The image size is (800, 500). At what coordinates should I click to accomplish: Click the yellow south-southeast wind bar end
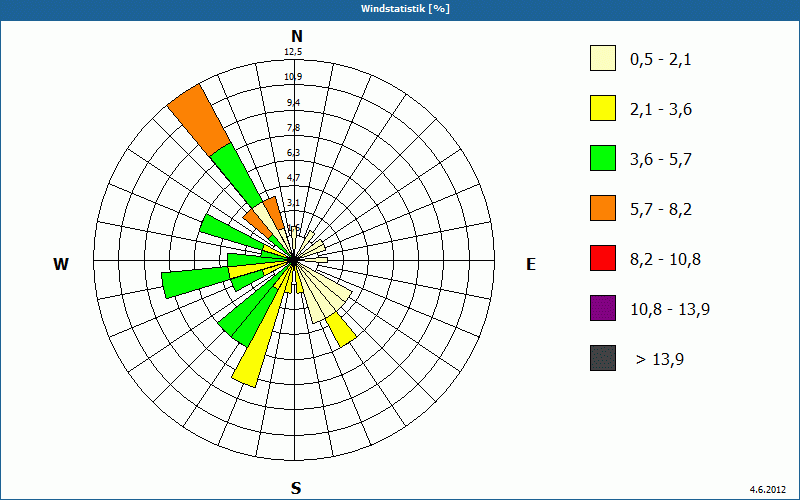pos(341,330)
